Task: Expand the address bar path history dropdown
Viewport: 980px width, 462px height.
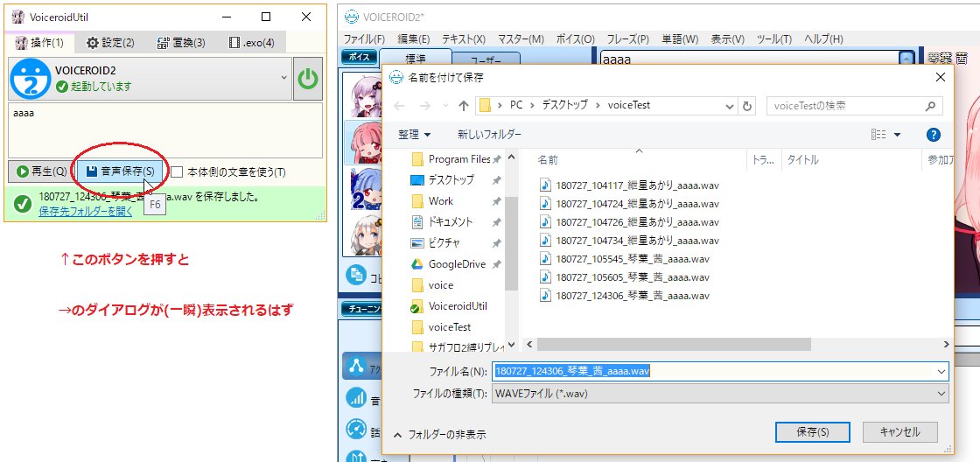Action: tap(730, 106)
